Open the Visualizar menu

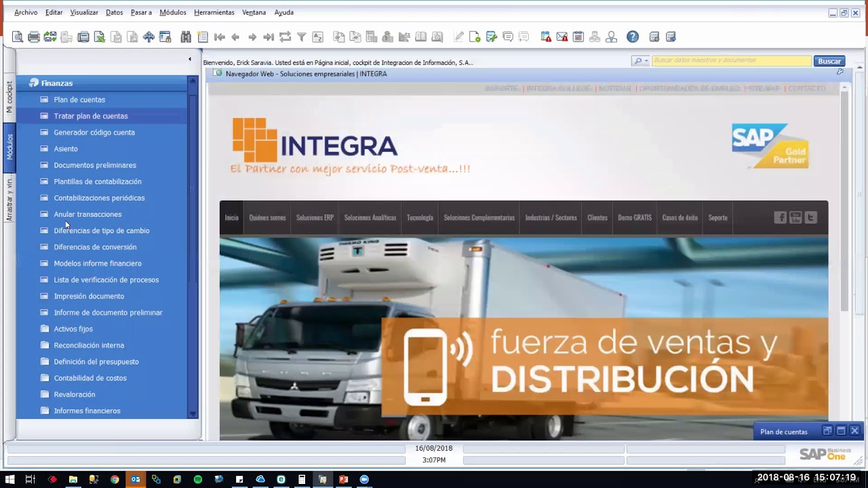coord(84,12)
